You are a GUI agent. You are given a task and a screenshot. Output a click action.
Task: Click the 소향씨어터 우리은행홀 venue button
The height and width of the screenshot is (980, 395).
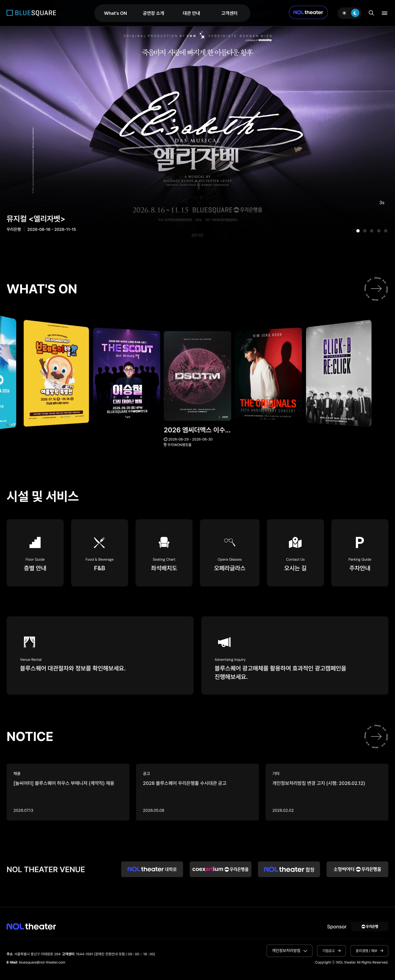pos(357,869)
